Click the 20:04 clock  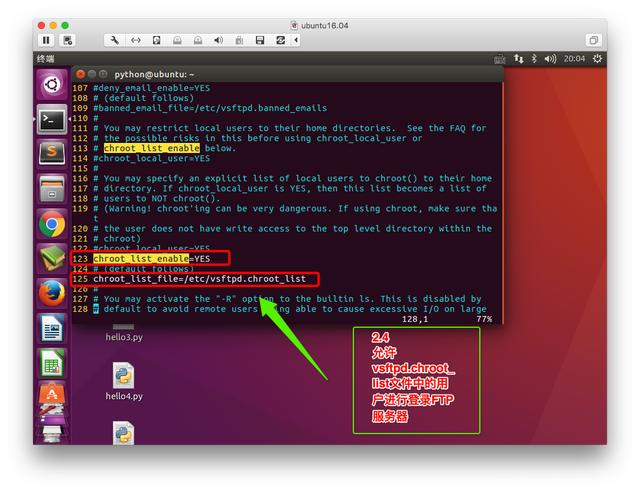coord(574,59)
